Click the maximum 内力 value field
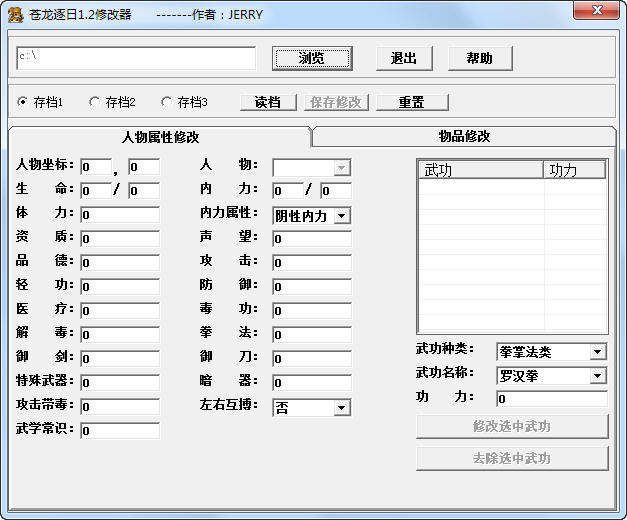The image size is (627, 520). tap(336, 191)
